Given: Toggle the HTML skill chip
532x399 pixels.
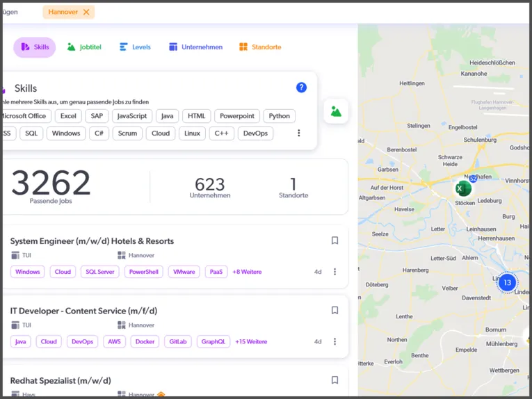Looking at the screenshot, I should pyautogui.click(x=196, y=116).
